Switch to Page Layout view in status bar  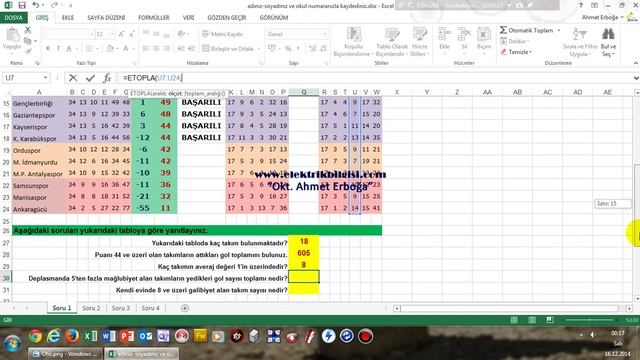coord(532,320)
